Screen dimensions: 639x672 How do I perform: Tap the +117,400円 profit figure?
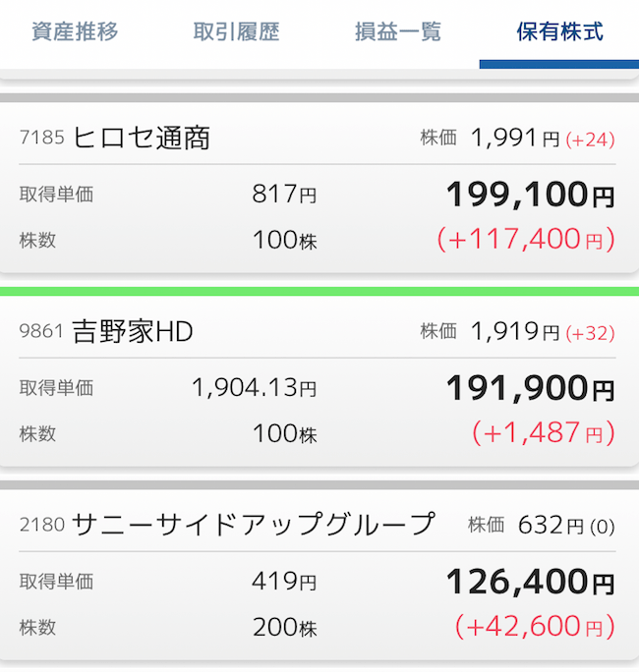pos(526,239)
